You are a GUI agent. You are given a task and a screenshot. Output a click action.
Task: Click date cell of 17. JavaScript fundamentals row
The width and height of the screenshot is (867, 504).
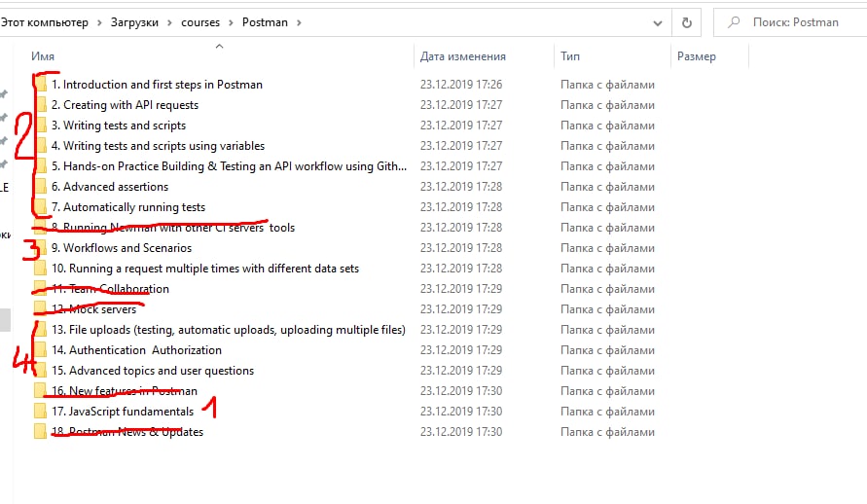click(461, 412)
